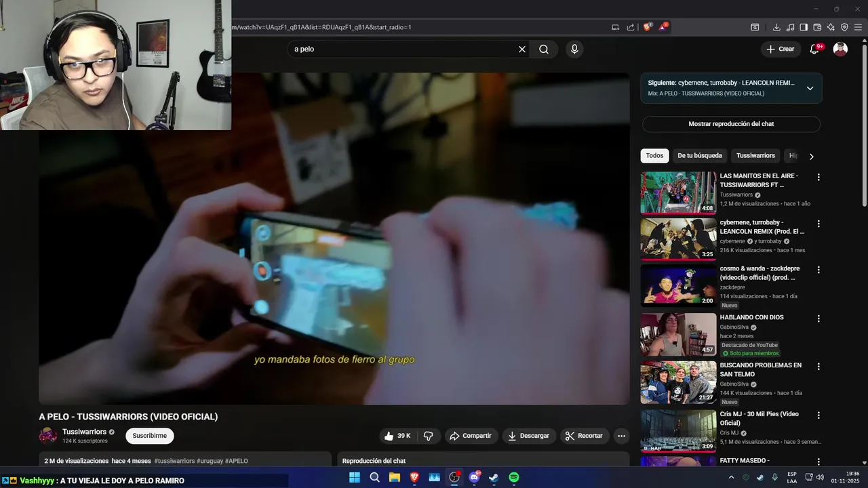Open the #APELO hashtag link
The height and width of the screenshot is (488, 868).
[x=237, y=461]
